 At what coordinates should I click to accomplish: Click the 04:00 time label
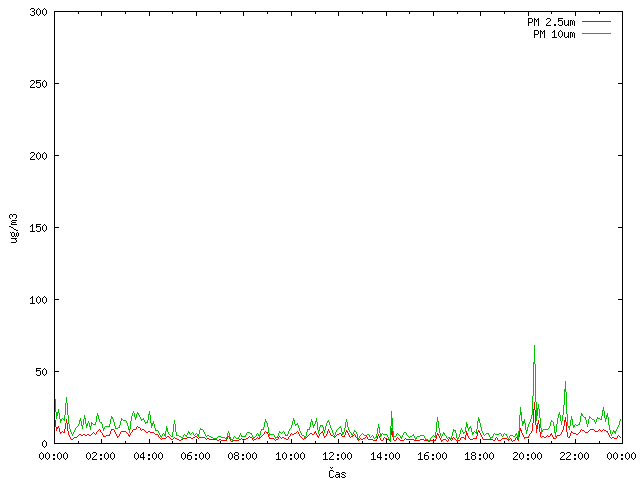point(148,456)
